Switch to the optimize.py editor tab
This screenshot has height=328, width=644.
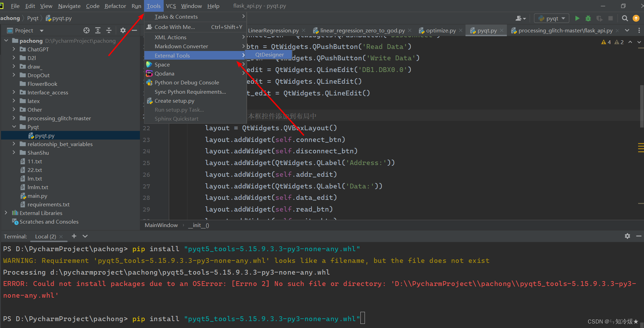[x=440, y=31]
